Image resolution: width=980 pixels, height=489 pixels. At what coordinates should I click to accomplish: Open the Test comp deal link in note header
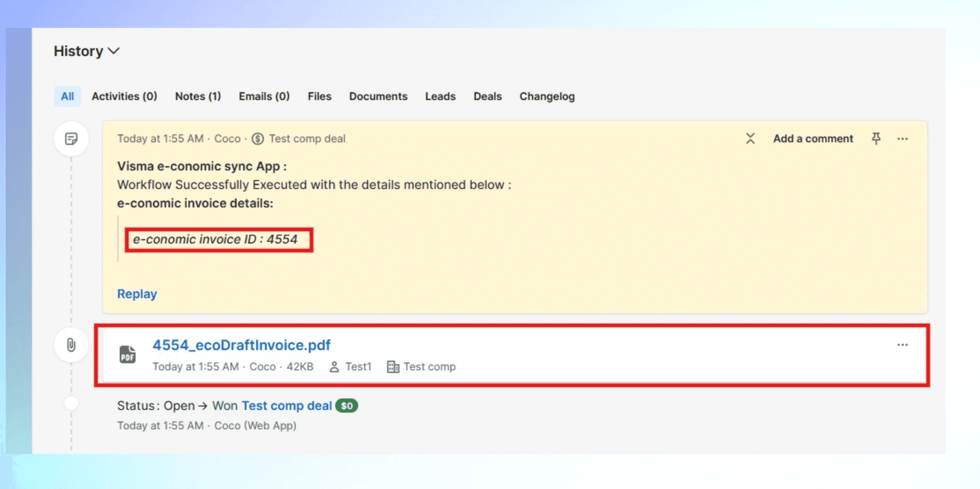coord(307,139)
